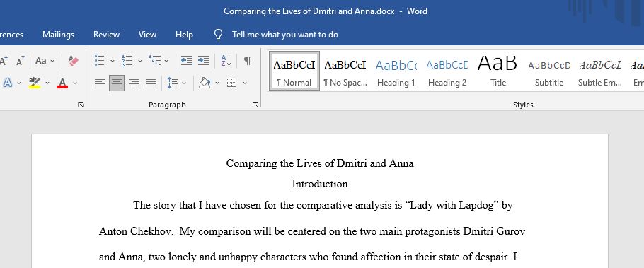Expand the numbering library dropdown arrow

tap(139, 61)
